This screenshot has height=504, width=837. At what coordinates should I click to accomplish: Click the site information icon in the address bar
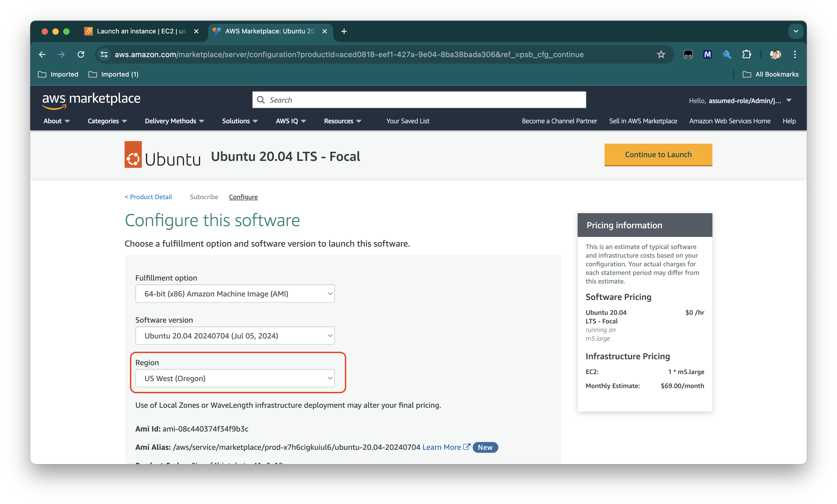tap(104, 54)
